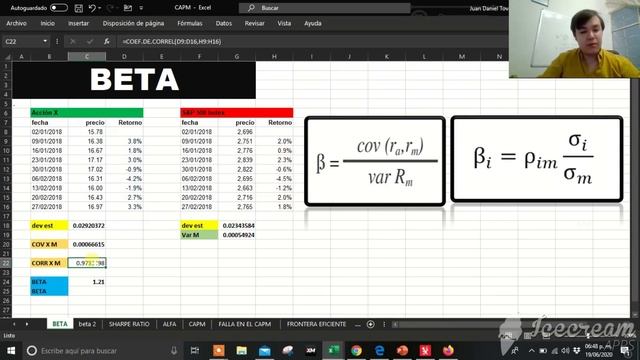640x360 pixels.
Task: Expand the Name Box dropdown arrow
Action: click(x=45, y=41)
